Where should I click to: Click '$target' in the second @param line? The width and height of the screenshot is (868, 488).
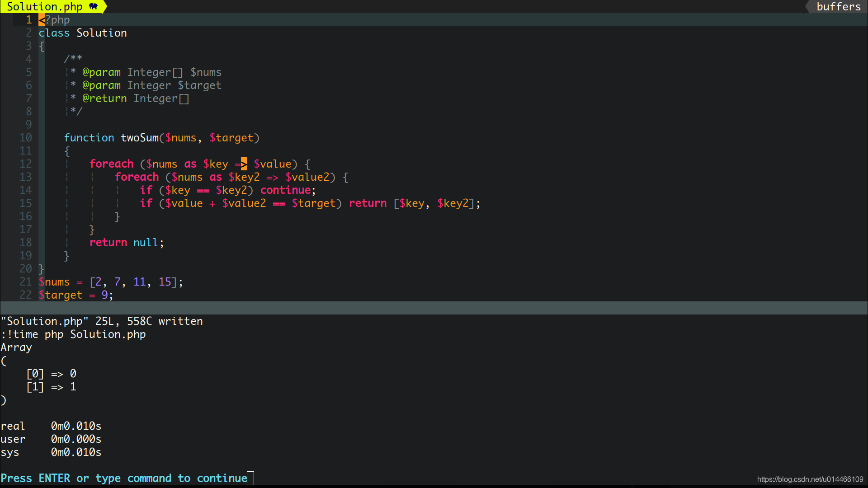[200, 85]
